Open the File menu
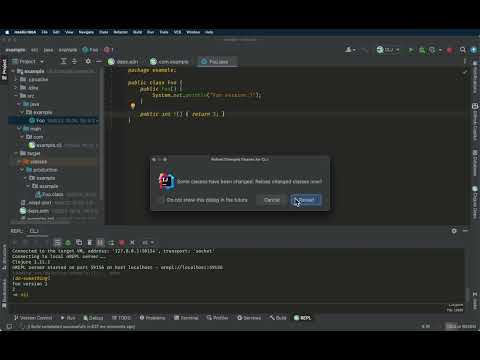The width and height of the screenshot is (480, 360). [x=44, y=32]
